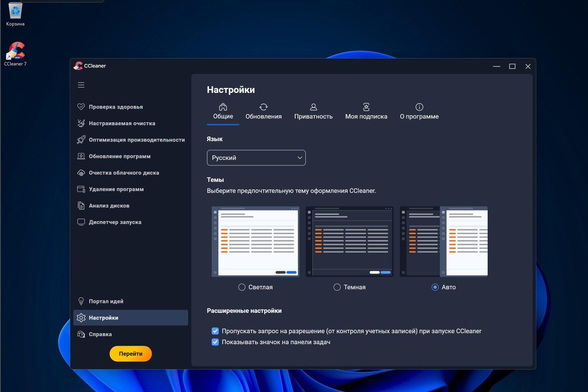This screenshot has height=392, width=588.
Task: Switch to the Обновления tab
Action: 263,113
